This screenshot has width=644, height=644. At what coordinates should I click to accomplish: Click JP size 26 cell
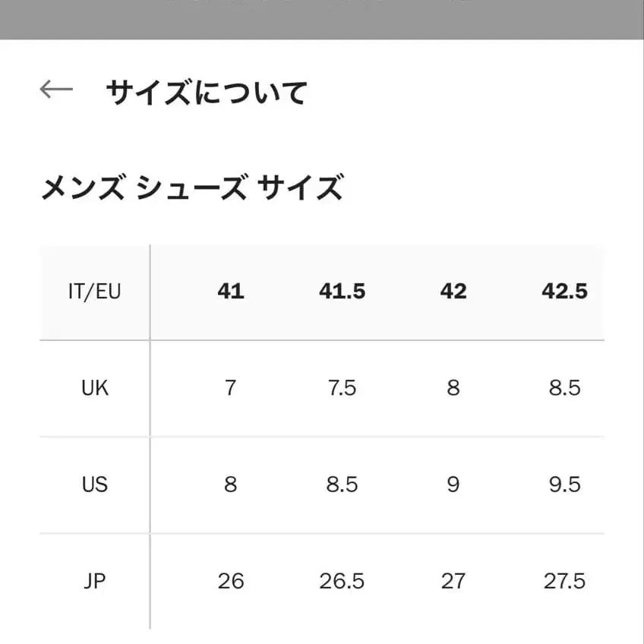pyautogui.click(x=230, y=581)
